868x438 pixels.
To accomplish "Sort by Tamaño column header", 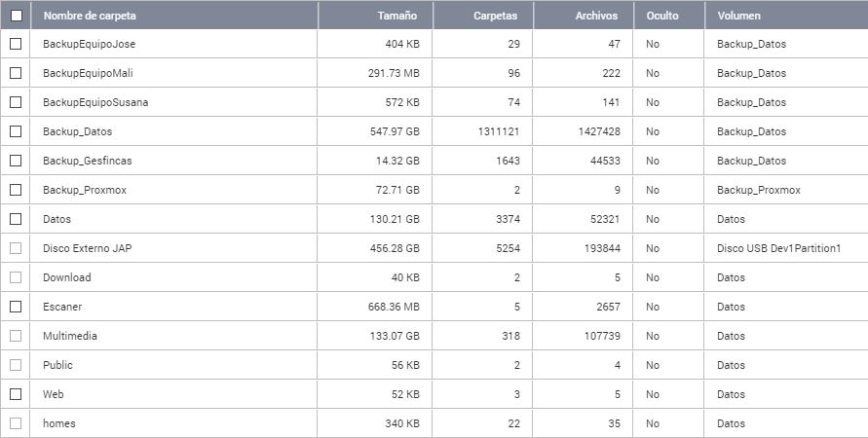I will pyautogui.click(x=397, y=16).
